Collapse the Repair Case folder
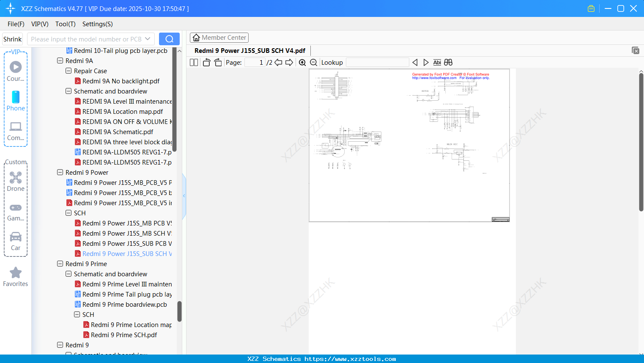The height and width of the screenshot is (363, 644). [x=69, y=71]
